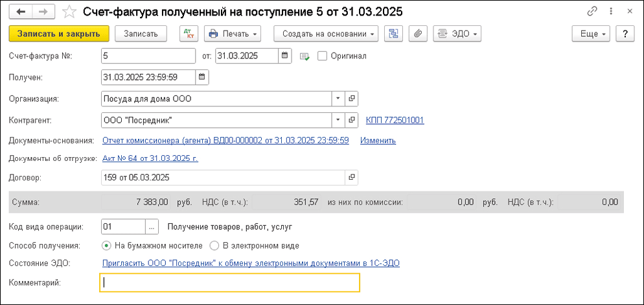Viewport: 644px width, 305px height.
Task: Open attached files paperclip icon
Action: point(418,34)
